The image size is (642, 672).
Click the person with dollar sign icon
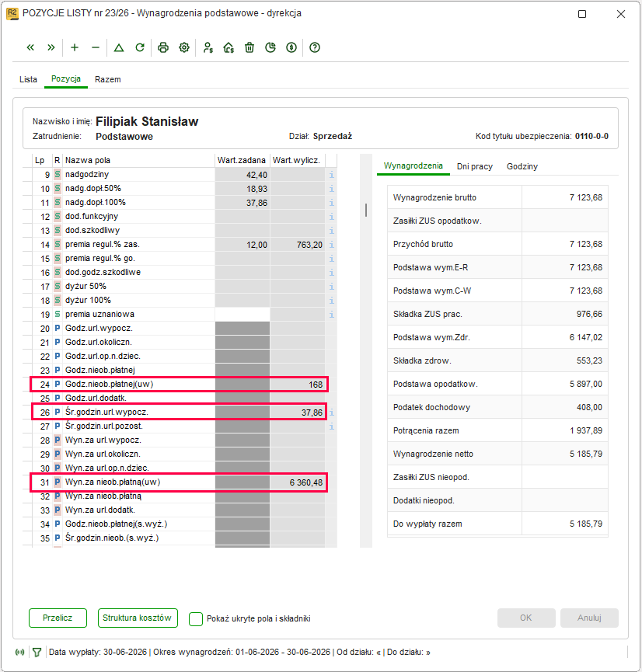[x=208, y=47]
